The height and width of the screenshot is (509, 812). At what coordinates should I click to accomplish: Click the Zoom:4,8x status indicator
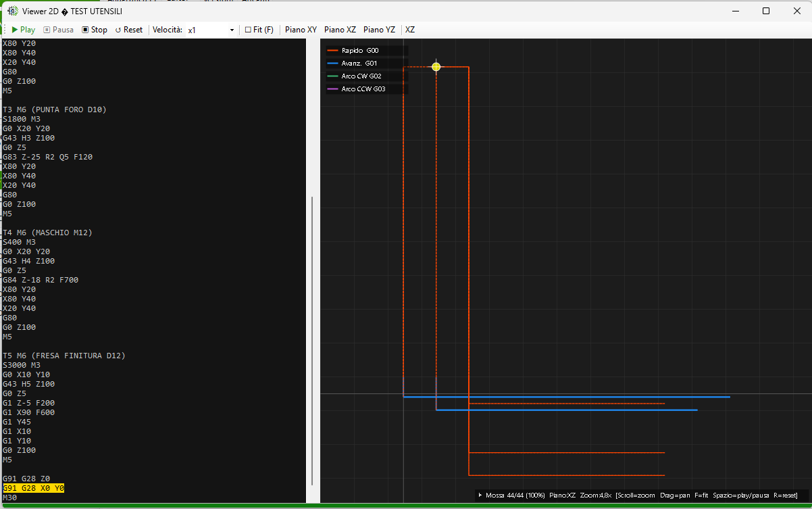(x=596, y=495)
